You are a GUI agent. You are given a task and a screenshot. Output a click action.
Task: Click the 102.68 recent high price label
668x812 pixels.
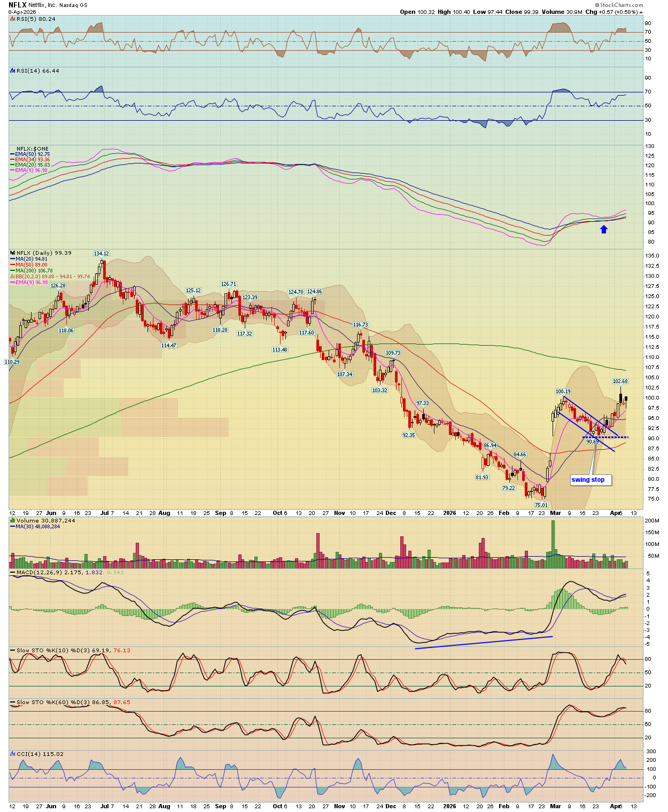coord(620,381)
